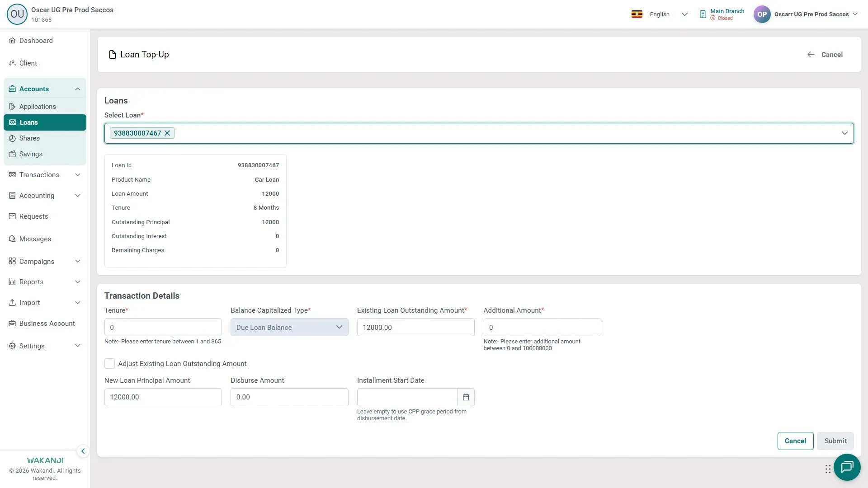Click the Client people icon
The image size is (868, 488).
(12, 63)
